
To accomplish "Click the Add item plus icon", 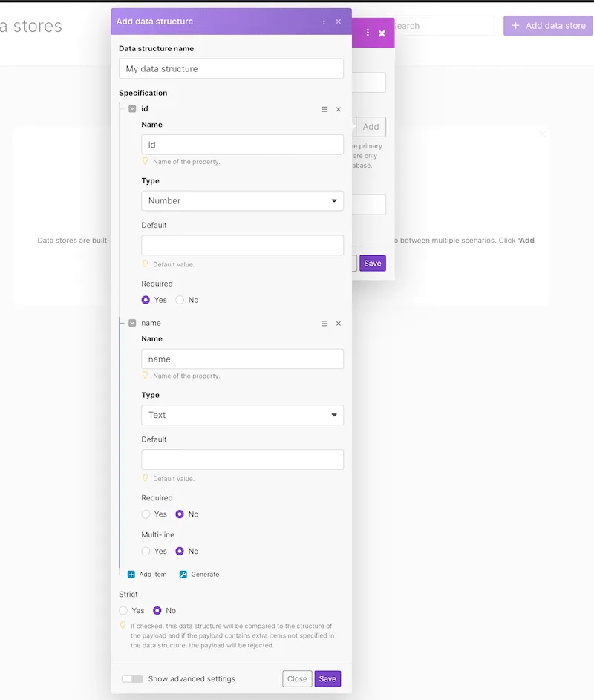I will point(131,574).
